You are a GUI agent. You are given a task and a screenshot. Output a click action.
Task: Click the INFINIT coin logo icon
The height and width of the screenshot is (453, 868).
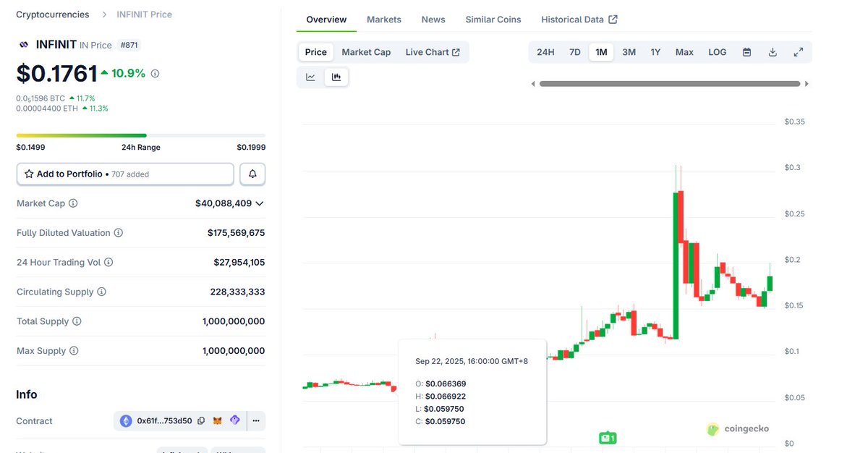point(24,45)
